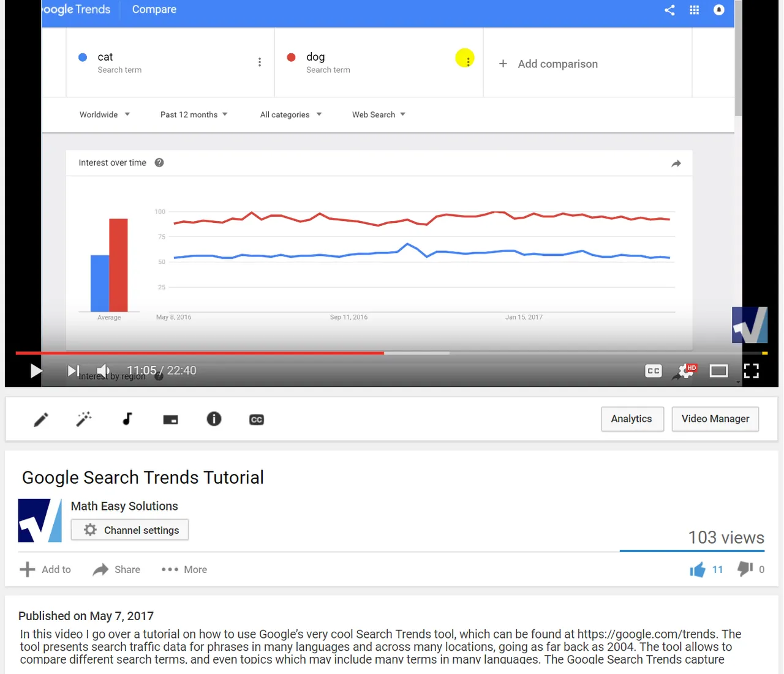Image resolution: width=784 pixels, height=674 pixels.
Task: Open Google account notifications icon
Action: 719,10
